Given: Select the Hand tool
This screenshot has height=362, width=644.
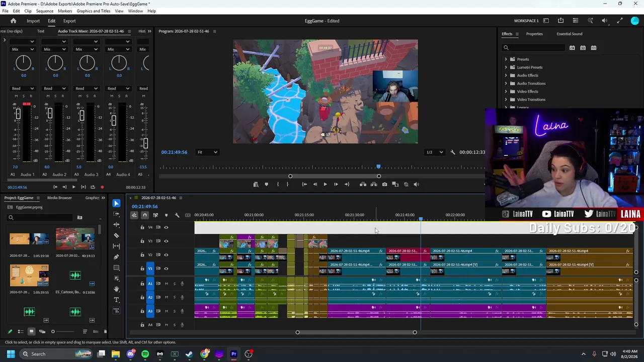Looking at the screenshot, I should coord(116,289).
